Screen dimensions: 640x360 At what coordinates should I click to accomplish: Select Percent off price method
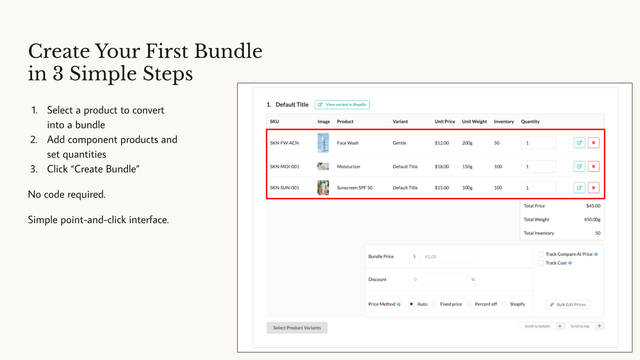click(x=469, y=304)
